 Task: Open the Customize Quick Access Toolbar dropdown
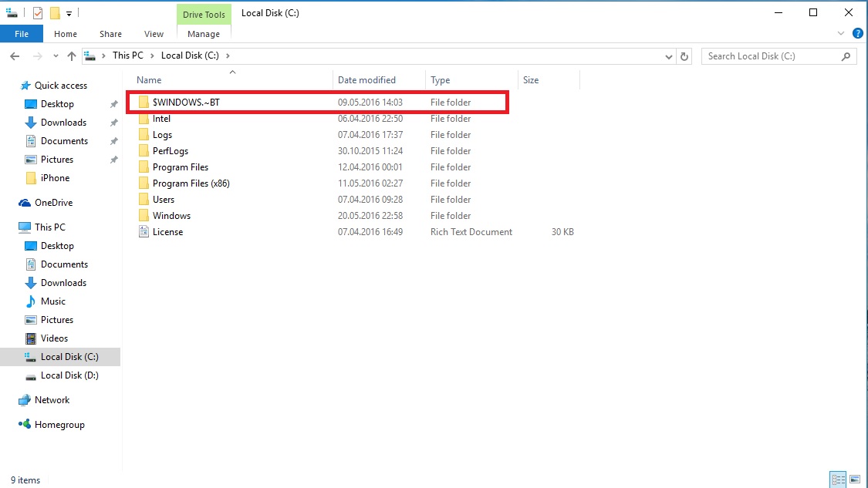click(x=69, y=13)
